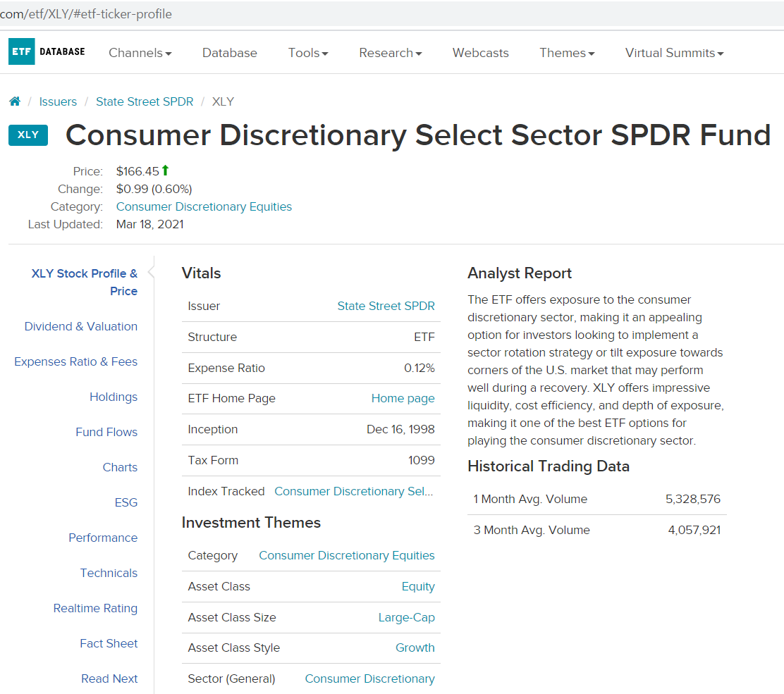Open the Fund Flows section

[x=106, y=432]
